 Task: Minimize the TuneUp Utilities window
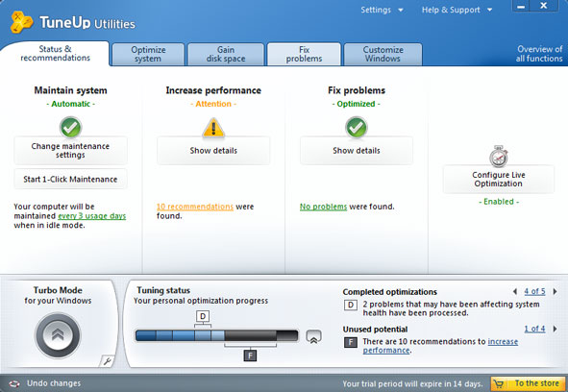521,6
